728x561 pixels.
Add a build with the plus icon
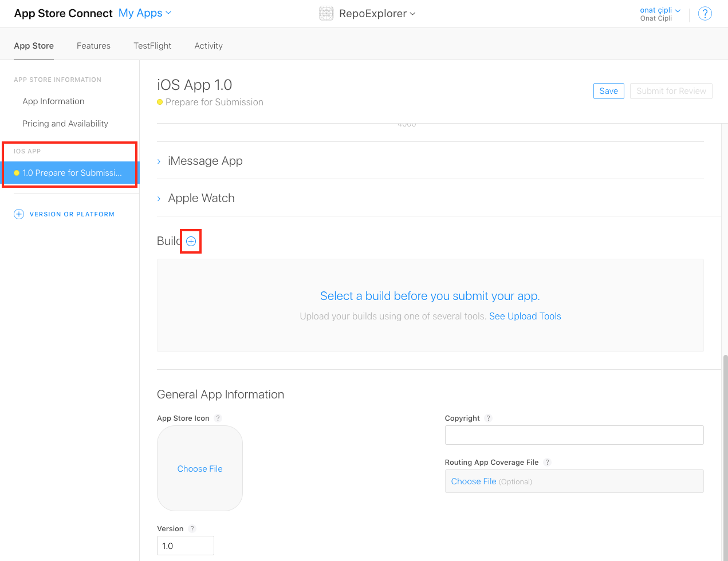click(x=191, y=242)
